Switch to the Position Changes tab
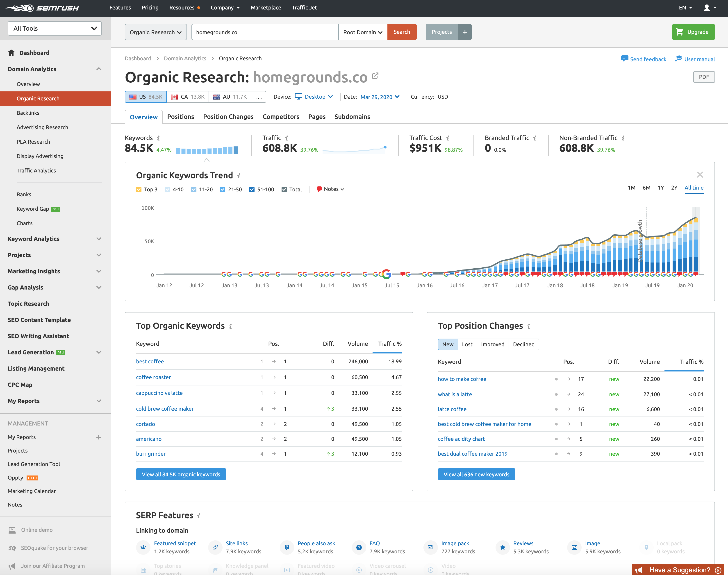Image resolution: width=728 pixels, height=575 pixels. [x=228, y=116]
